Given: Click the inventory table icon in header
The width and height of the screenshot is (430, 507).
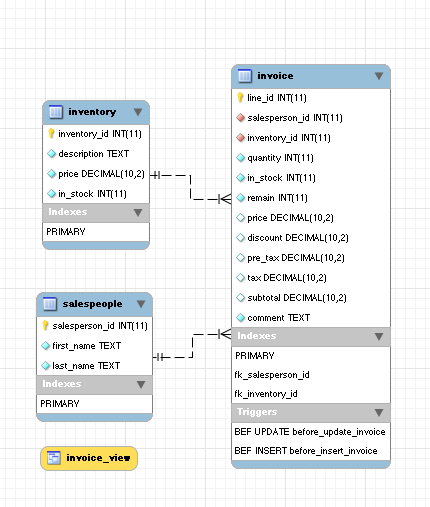Looking at the screenshot, I should (x=56, y=112).
